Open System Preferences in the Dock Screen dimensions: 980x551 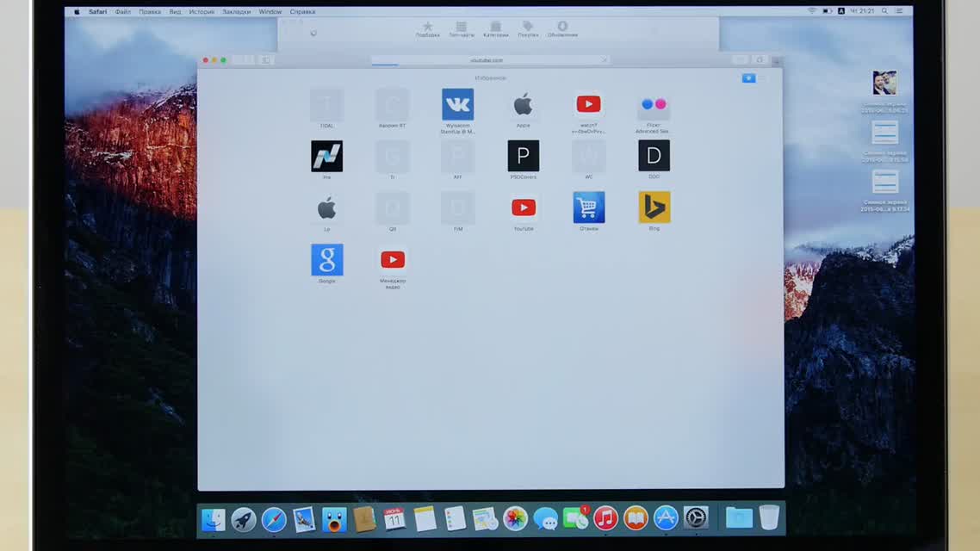tap(696, 518)
